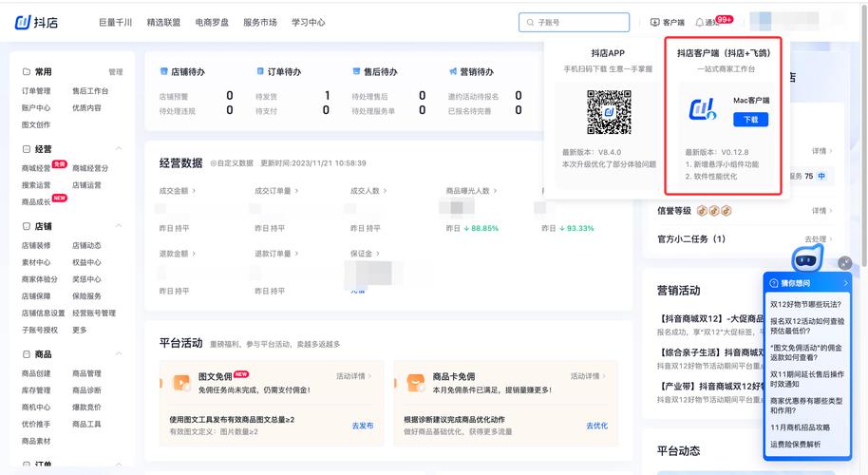The height and width of the screenshot is (475, 868).
Task: Expand the 猜你想问 panel arrow
Action: (x=845, y=283)
